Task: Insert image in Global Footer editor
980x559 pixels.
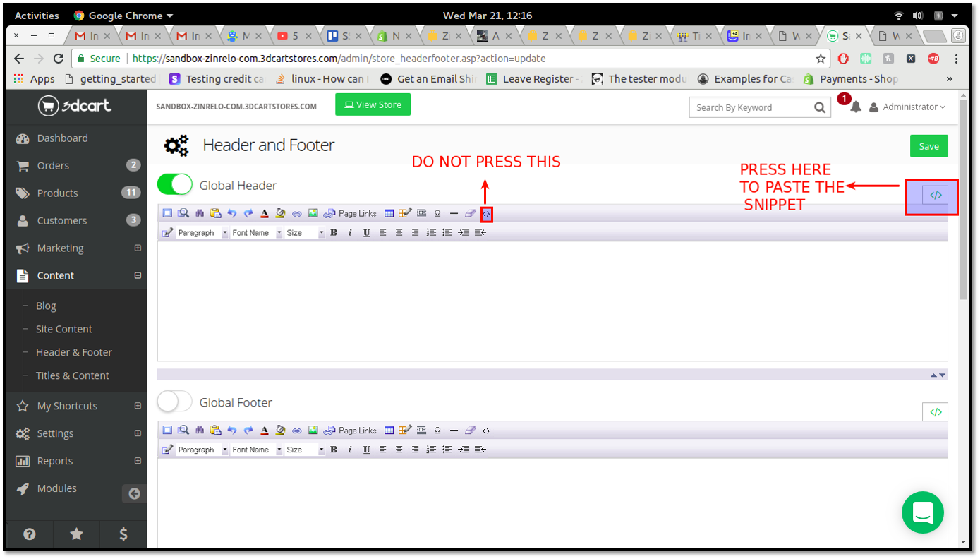Action: pyautogui.click(x=313, y=431)
